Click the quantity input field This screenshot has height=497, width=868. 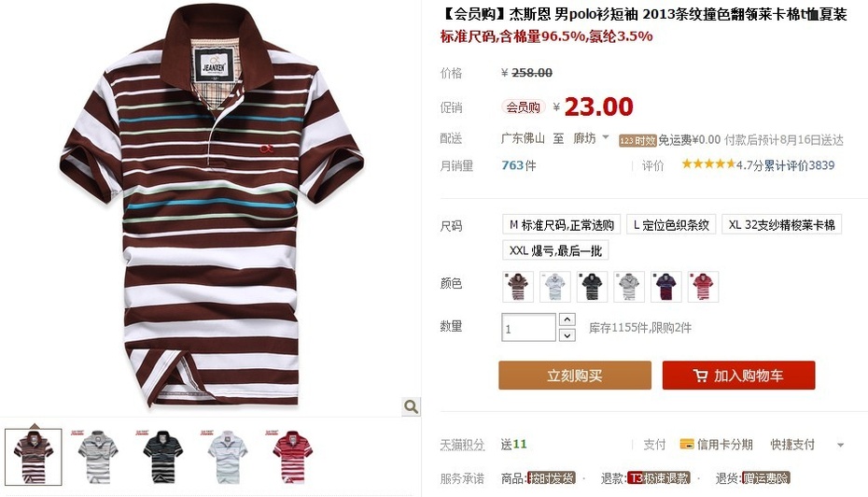pos(528,328)
